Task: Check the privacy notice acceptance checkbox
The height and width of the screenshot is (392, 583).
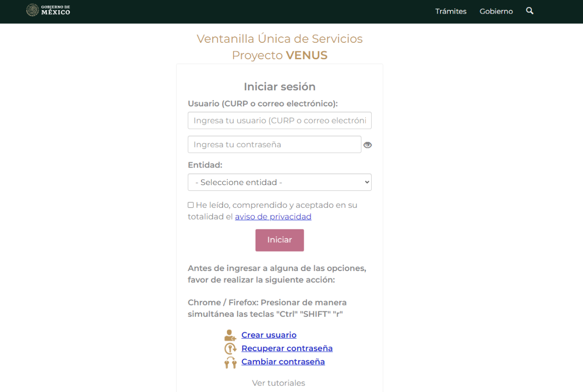Action: (x=191, y=205)
